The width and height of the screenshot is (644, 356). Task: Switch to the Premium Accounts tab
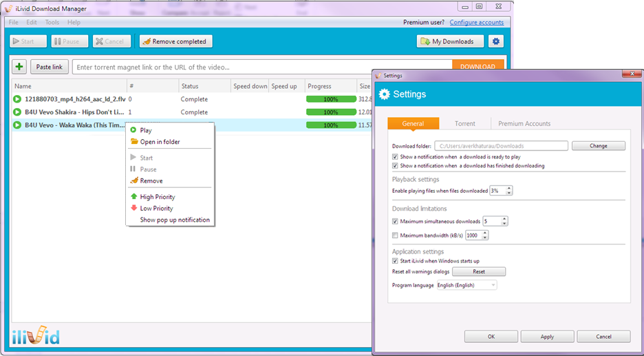524,123
